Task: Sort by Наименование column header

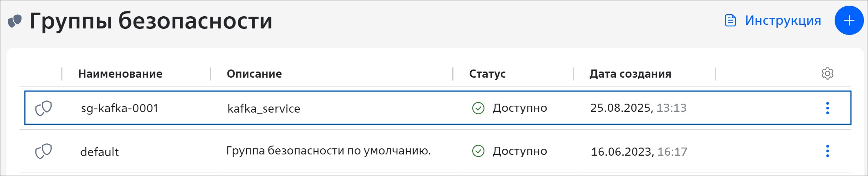Action: 120,74
